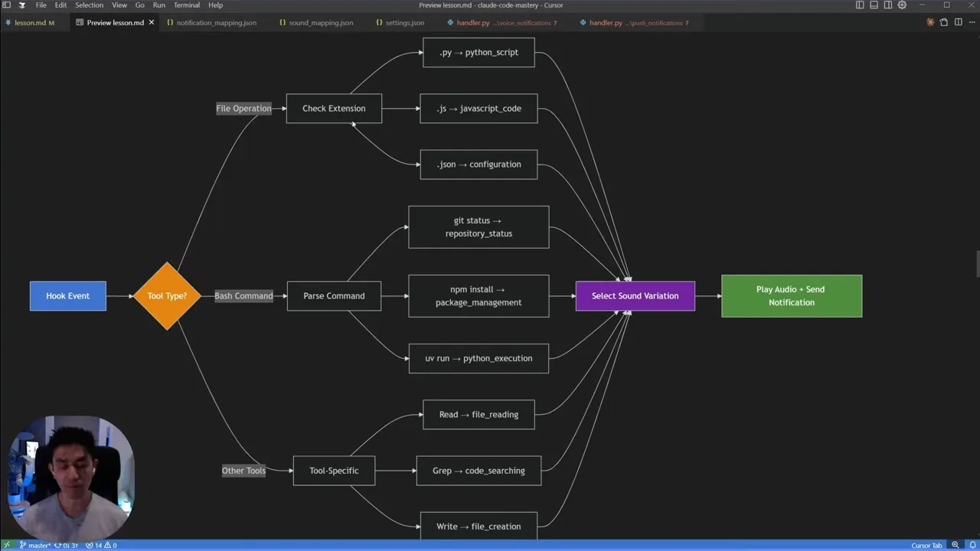
Task: Open the Terminal menu
Action: (186, 5)
